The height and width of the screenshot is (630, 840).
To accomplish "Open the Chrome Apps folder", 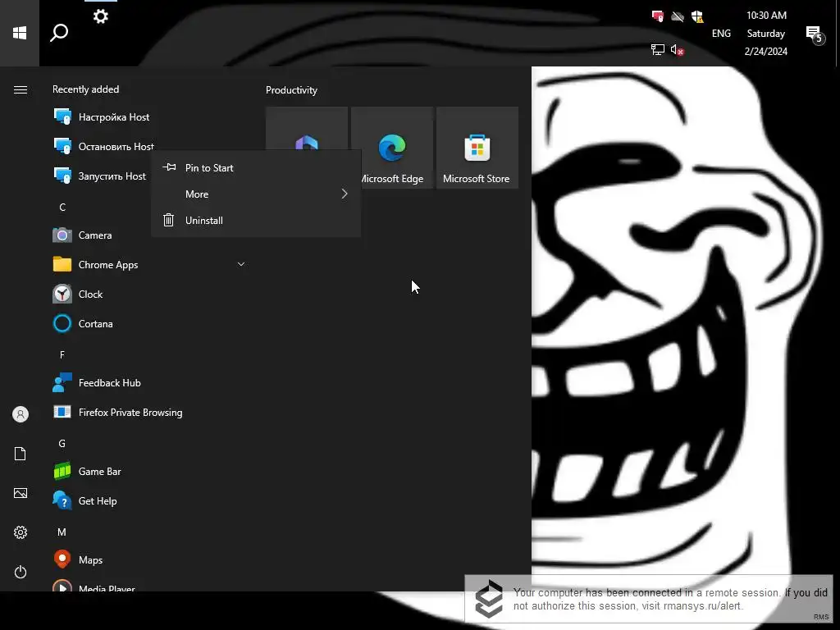I will click(x=150, y=265).
